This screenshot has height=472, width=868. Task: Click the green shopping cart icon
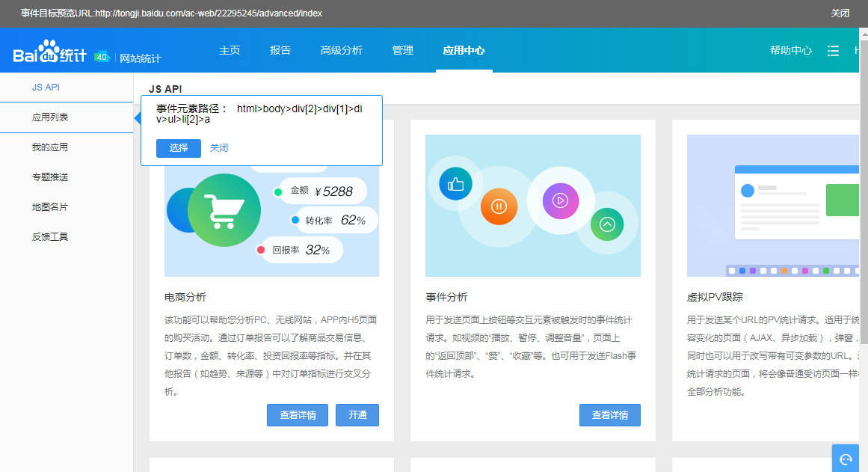pos(224,211)
